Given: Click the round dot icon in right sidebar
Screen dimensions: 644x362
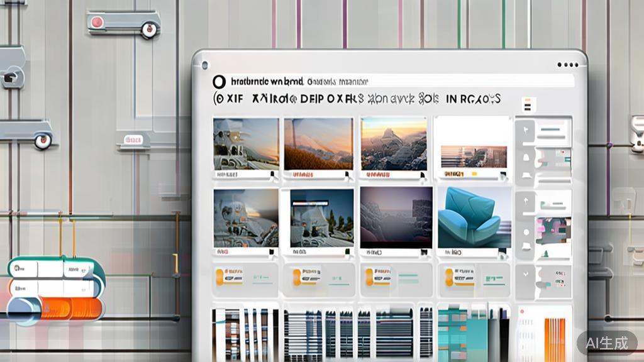Looking at the screenshot, I should pyautogui.click(x=526, y=232).
